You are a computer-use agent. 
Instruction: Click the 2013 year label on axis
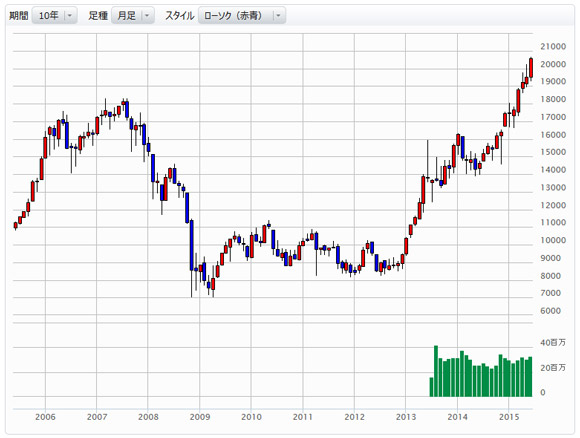406,417
